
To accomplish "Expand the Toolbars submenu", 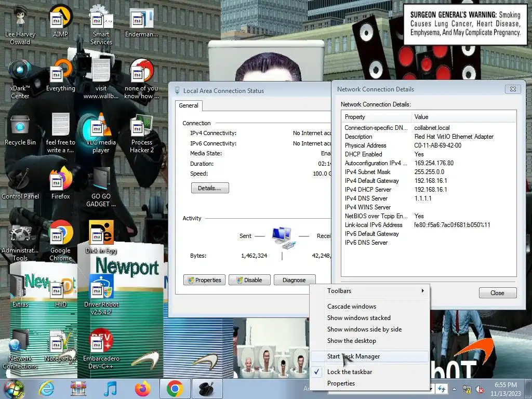I will [369, 291].
